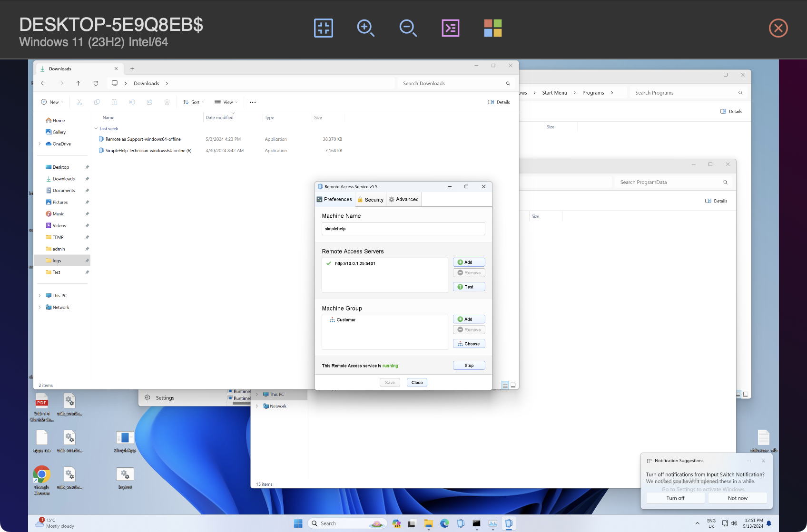
Task: Select Remote aa Support-windows64-offline file
Action: tap(143, 139)
